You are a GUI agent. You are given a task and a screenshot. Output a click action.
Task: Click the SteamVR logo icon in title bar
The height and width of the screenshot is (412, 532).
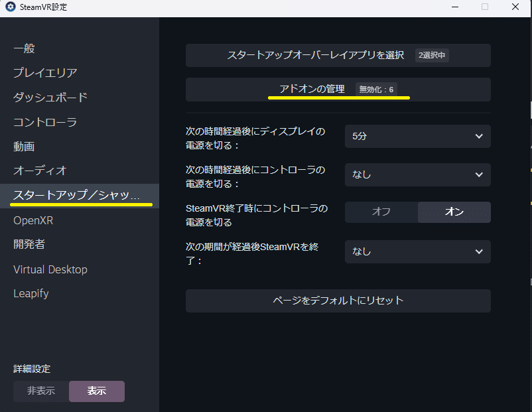tap(11, 7)
